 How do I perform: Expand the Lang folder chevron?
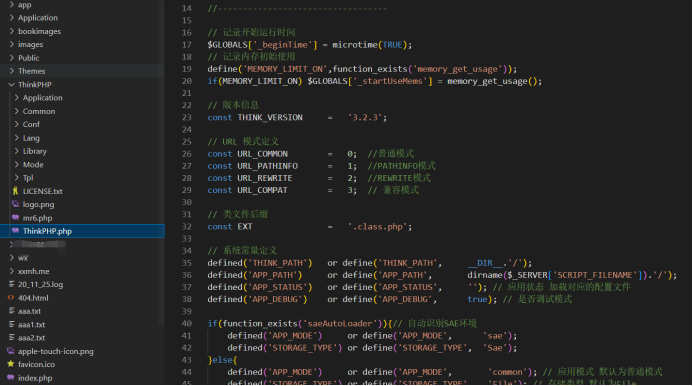pos(17,138)
